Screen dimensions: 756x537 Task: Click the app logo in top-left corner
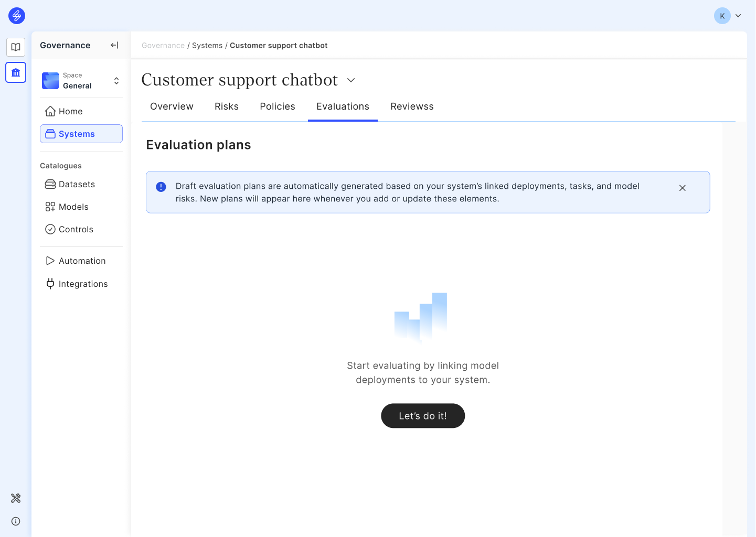(x=17, y=16)
